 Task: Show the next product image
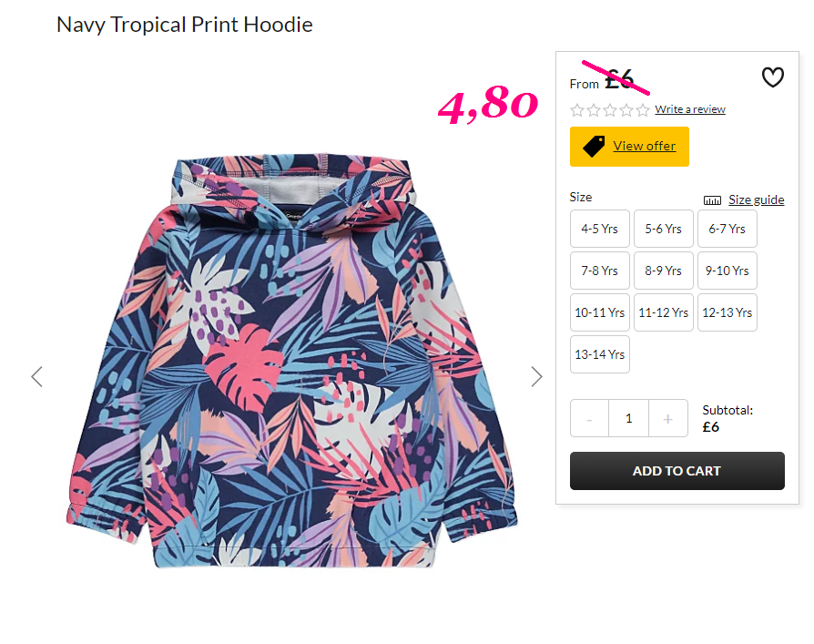click(x=537, y=376)
